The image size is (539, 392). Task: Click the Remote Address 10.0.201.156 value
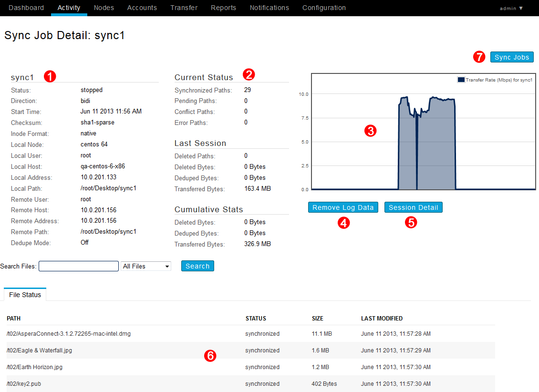98,221
